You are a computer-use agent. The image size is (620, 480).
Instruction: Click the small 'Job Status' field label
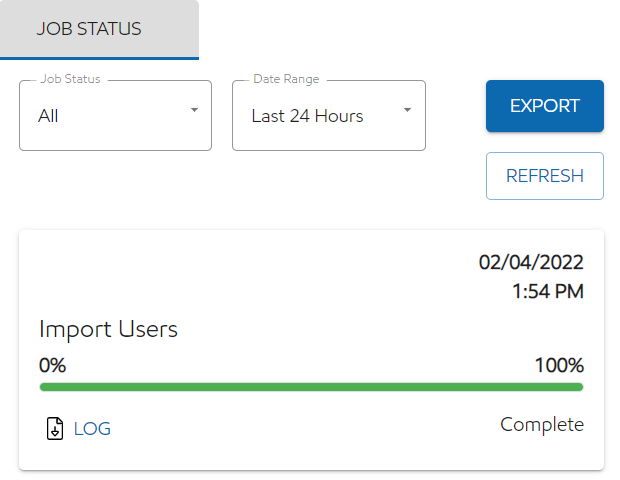(x=70, y=79)
